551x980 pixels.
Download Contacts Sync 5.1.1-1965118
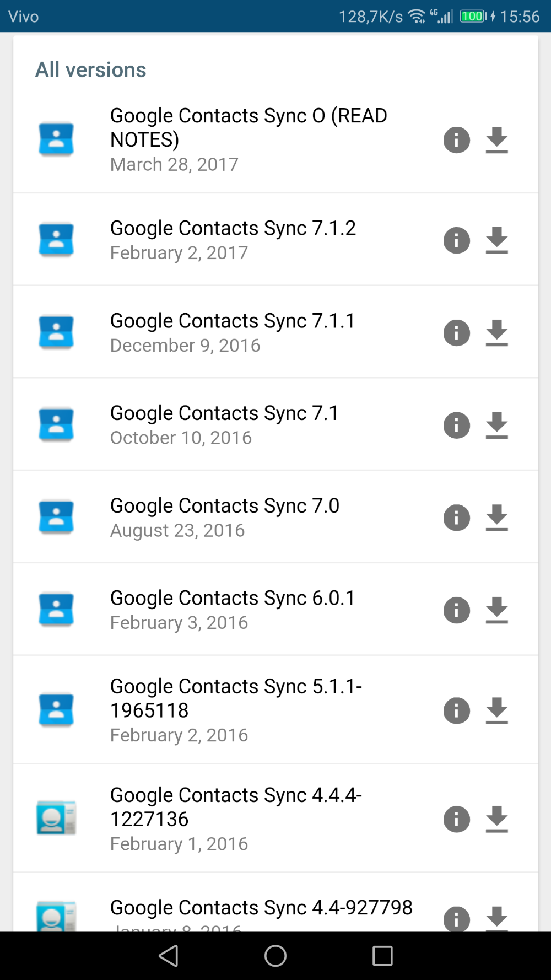point(496,710)
